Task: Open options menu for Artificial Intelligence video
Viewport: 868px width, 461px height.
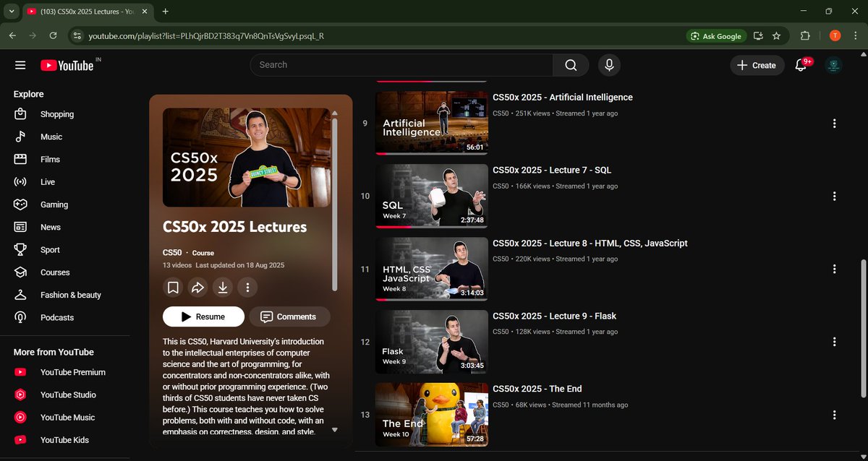Action: tap(834, 124)
